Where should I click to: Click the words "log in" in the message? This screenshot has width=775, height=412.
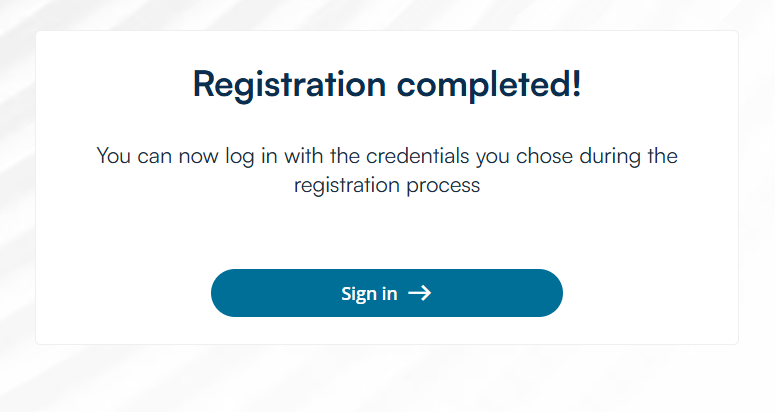click(239, 156)
